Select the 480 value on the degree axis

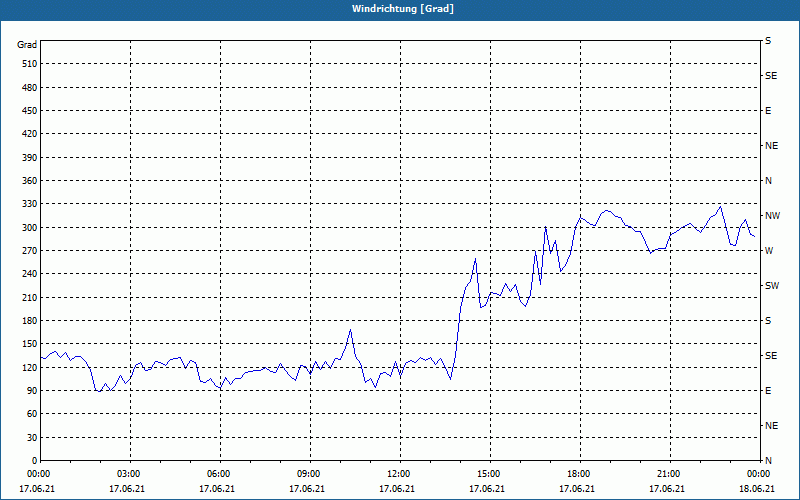30,88
